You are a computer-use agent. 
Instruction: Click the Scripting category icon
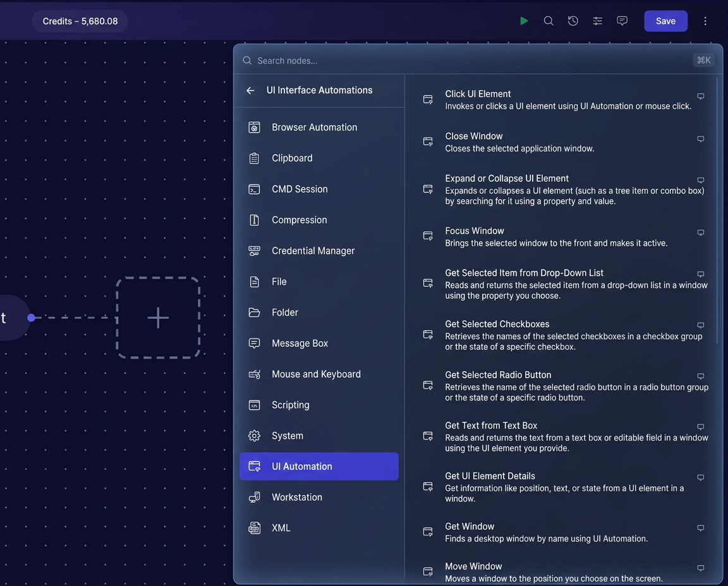[254, 405]
